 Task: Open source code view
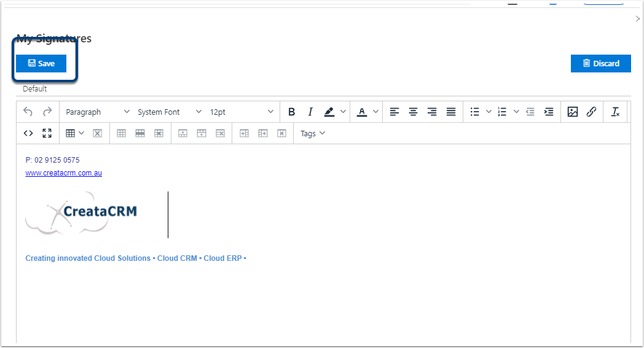[28, 133]
